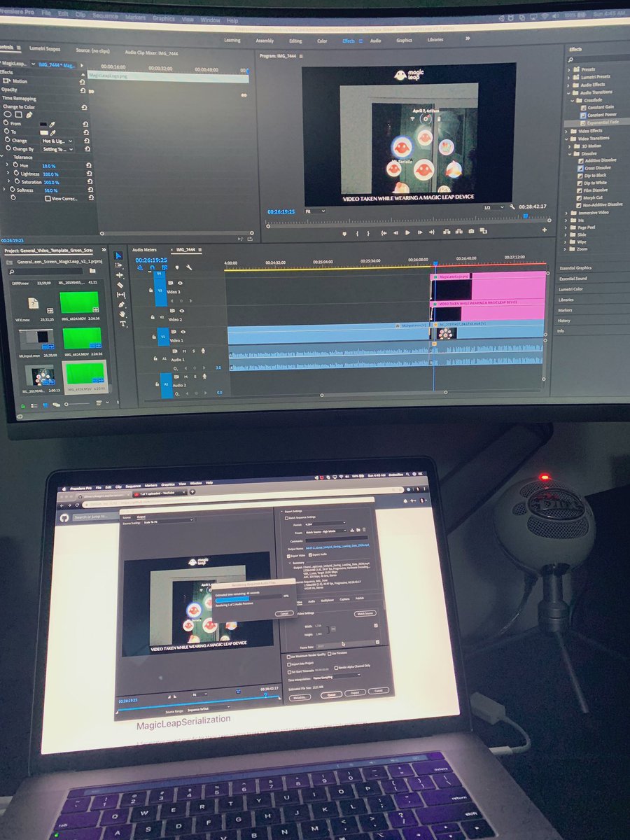Reset the Hue tolerance parameter
This screenshot has width=630, height=840.
pyautogui.click(x=88, y=166)
